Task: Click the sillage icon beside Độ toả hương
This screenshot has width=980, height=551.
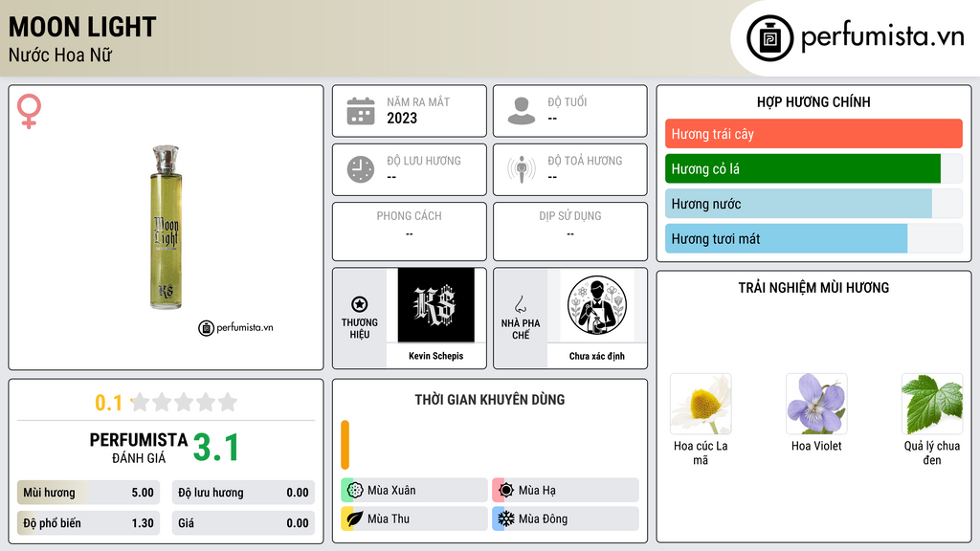Action: coord(522,169)
